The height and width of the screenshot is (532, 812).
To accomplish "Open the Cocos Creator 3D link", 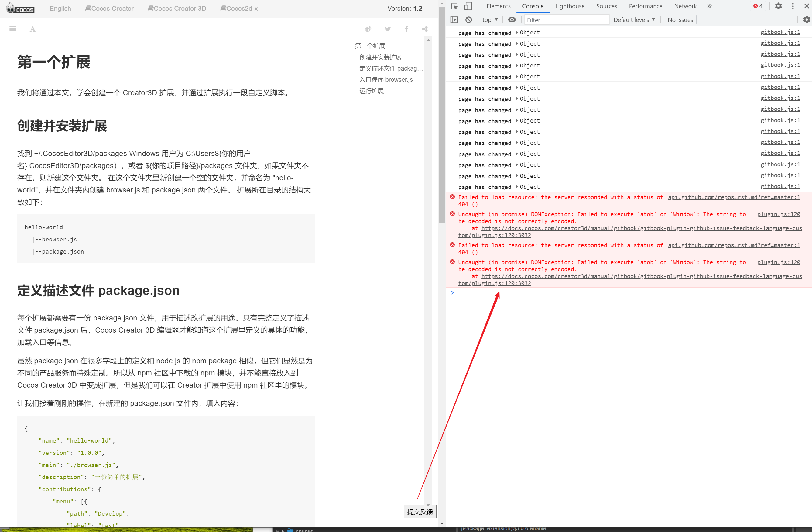I will tap(177, 9).
